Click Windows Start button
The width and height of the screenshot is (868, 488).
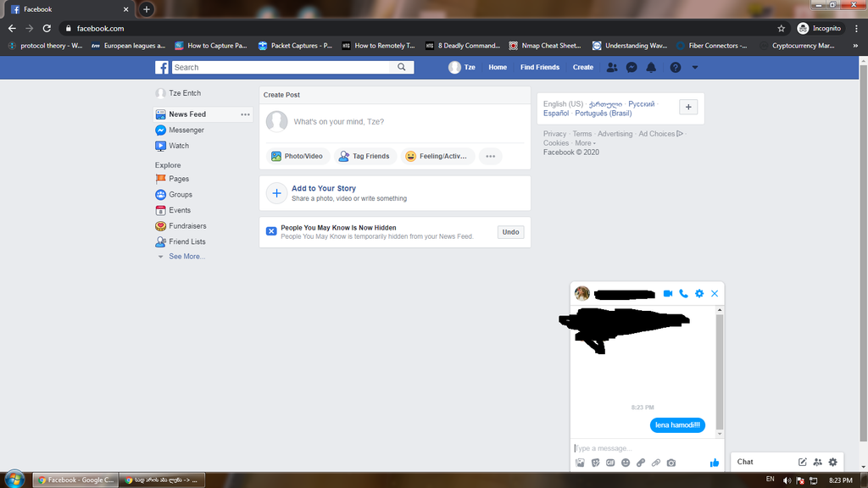14,480
